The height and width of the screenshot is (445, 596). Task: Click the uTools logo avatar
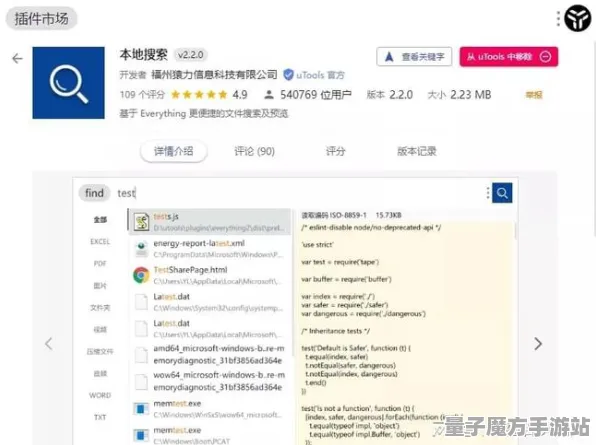[x=577, y=18]
